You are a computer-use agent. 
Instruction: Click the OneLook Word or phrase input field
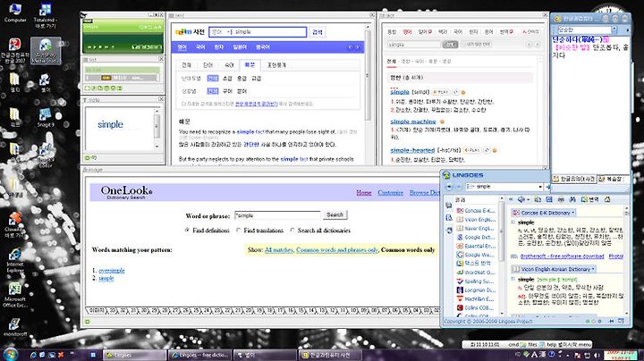pyautogui.click(x=277, y=215)
